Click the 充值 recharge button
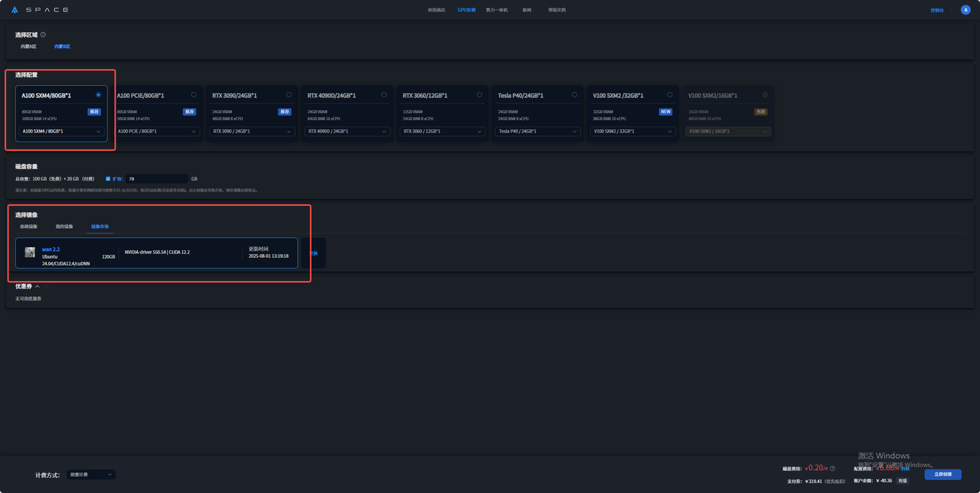Image resolution: width=980 pixels, height=493 pixels. (x=903, y=481)
